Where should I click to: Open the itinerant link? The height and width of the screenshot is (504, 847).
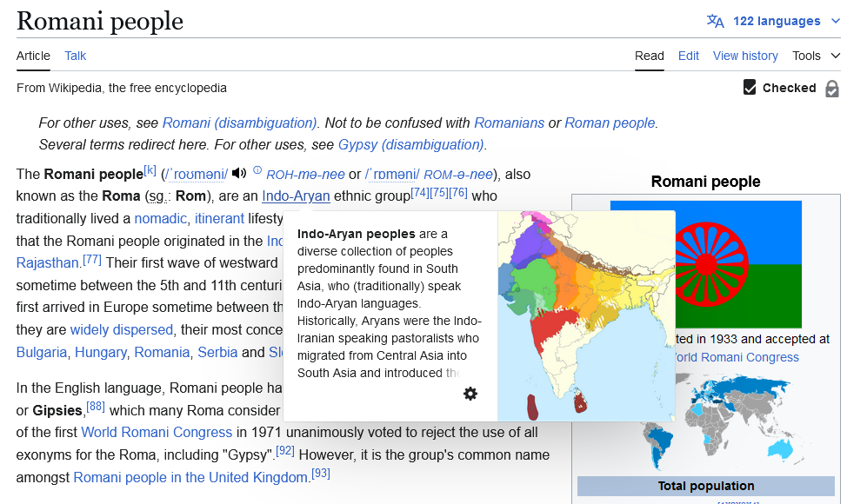click(219, 218)
